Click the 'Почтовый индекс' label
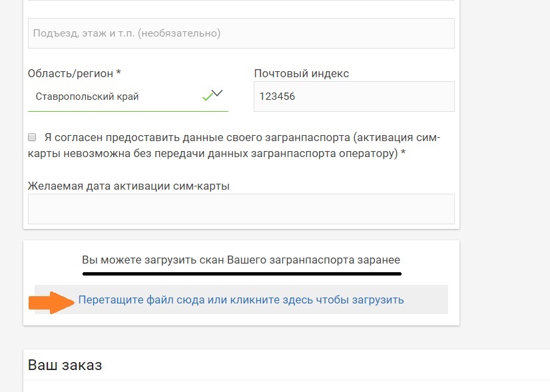The image size is (550, 392). tap(302, 74)
